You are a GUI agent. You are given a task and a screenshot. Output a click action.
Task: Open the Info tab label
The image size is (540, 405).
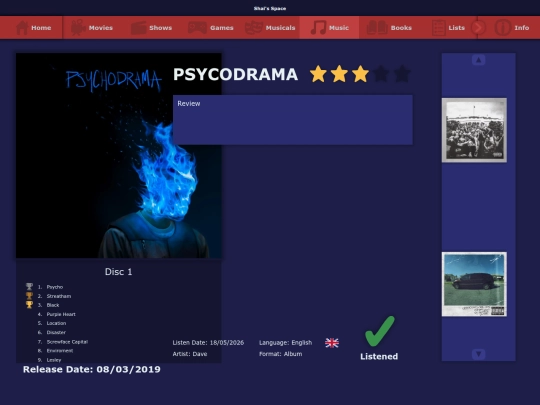(521, 28)
